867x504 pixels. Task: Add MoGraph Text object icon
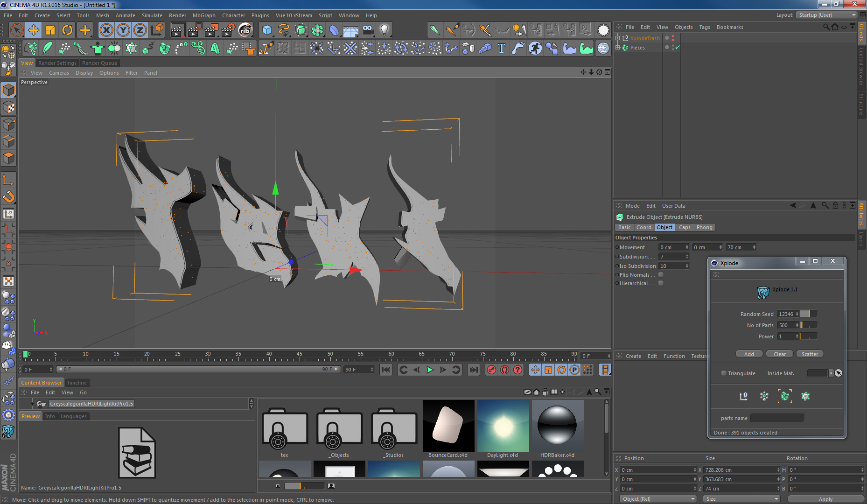tap(502, 48)
